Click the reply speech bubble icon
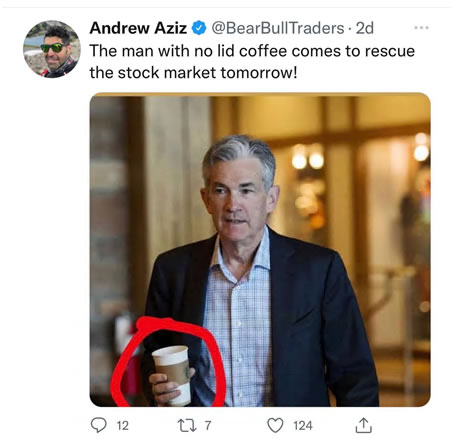 click(99, 425)
